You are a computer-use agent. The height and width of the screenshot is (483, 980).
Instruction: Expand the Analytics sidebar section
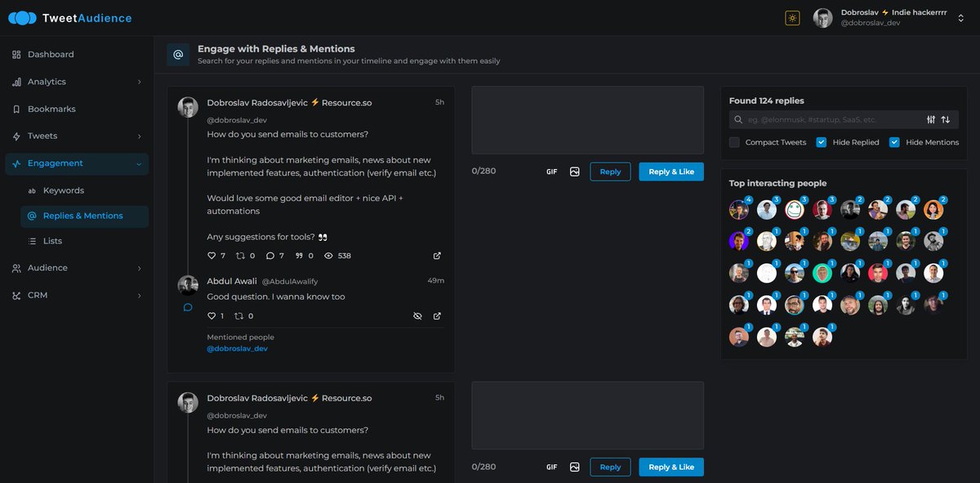[x=77, y=82]
